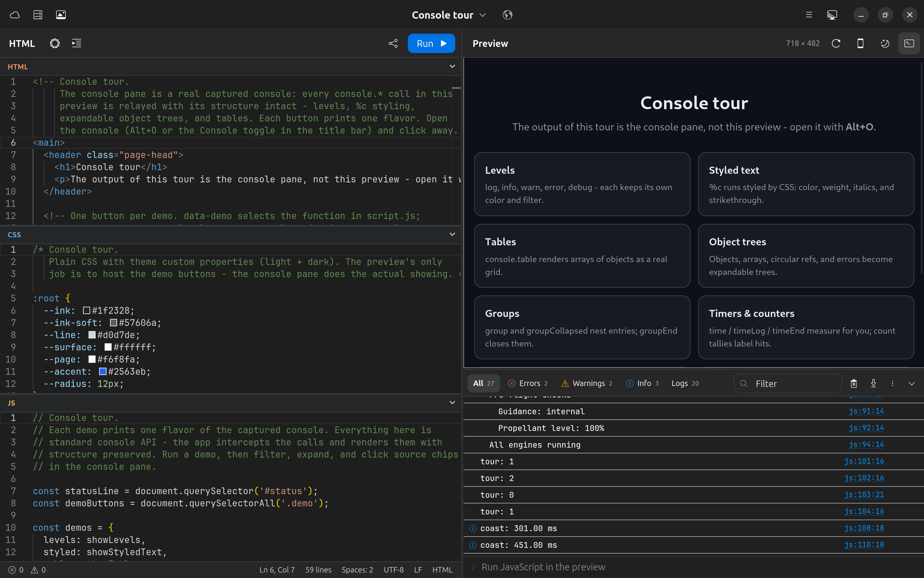Filter console by Info
The width and height of the screenshot is (924, 578).
click(x=642, y=383)
